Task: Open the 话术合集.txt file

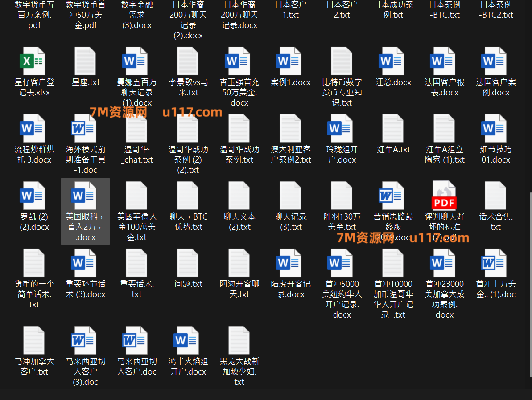Action: tap(495, 196)
